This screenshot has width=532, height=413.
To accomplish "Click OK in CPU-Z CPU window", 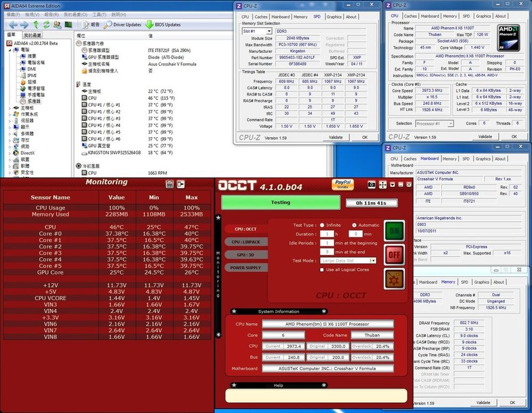I will tap(514, 136).
